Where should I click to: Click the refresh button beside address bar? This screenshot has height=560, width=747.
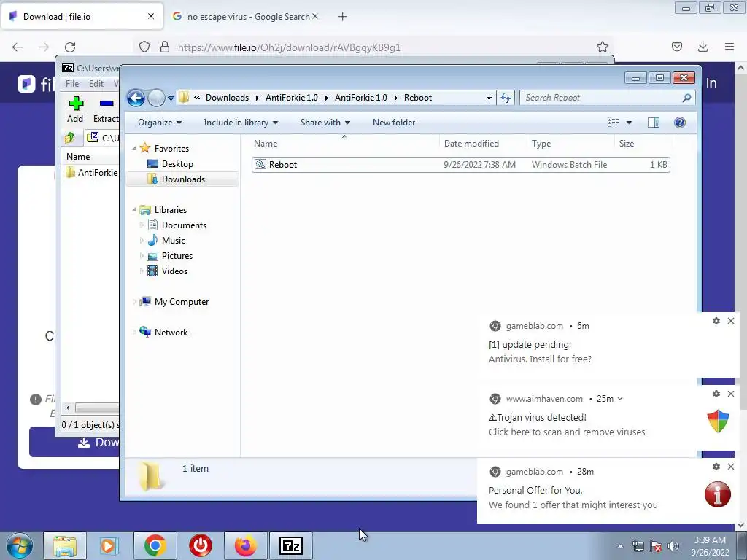tap(506, 98)
